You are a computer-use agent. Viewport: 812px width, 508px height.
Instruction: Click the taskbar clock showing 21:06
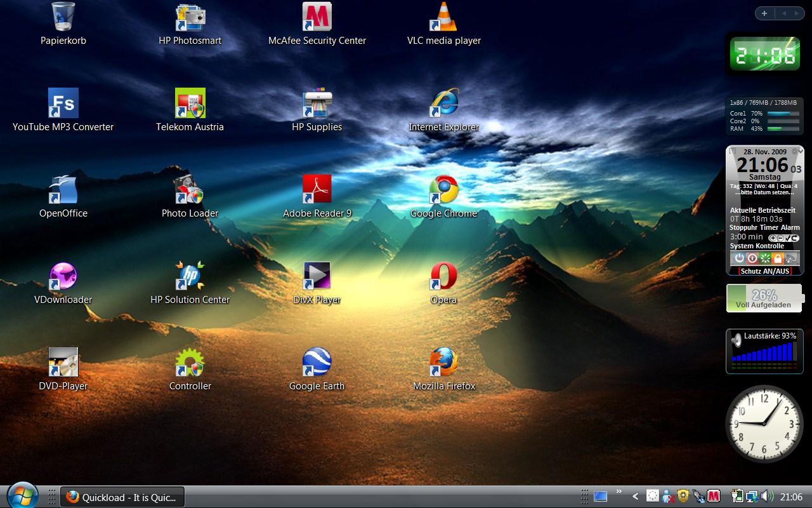(791, 497)
